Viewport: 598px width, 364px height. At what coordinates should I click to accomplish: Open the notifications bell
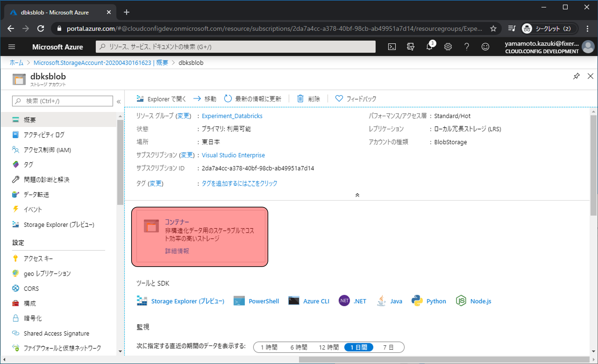point(430,47)
